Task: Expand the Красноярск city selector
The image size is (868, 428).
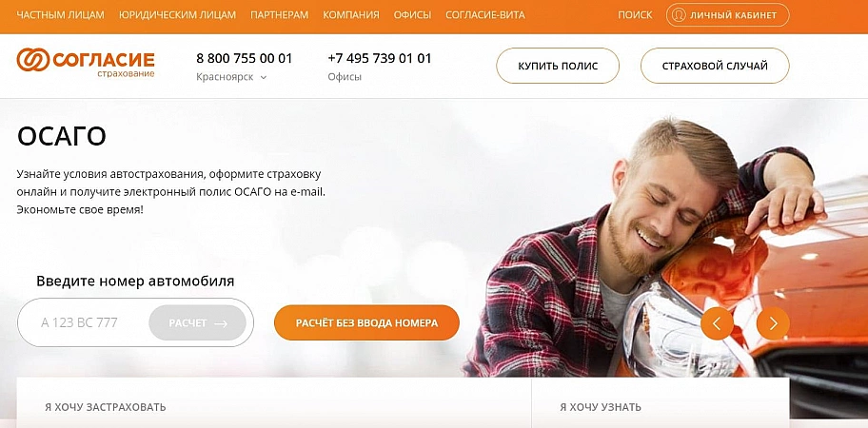Action: (x=231, y=77)
